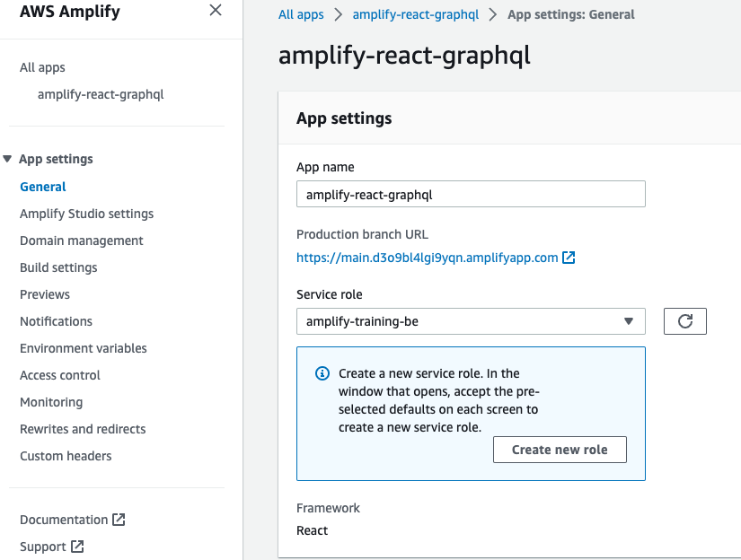Click the Support external link icon
This screenshot has width=741, height=560.
pyautogui.click(x=77, y=547)
